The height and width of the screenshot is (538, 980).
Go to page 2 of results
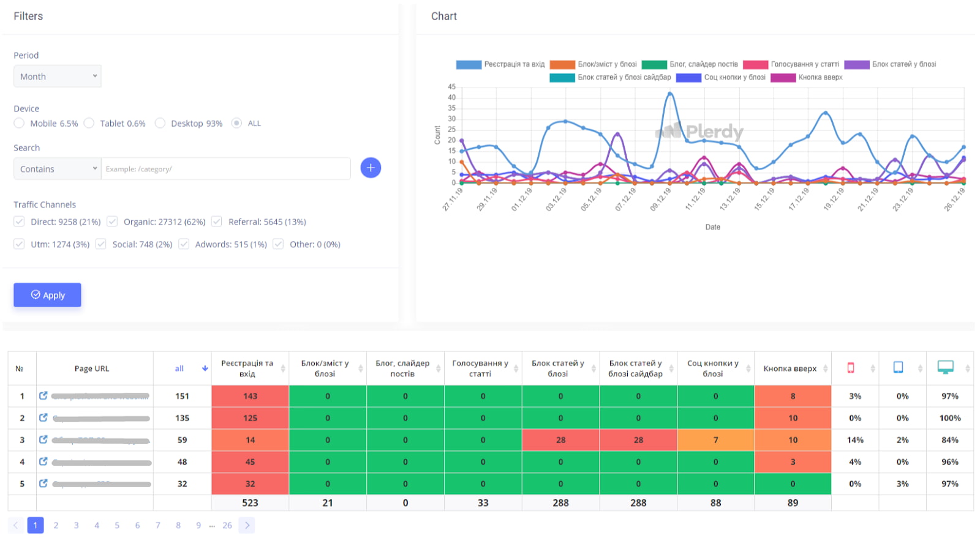click(x=56, y=525)
